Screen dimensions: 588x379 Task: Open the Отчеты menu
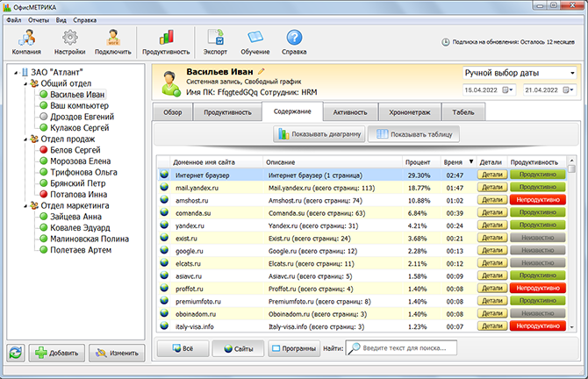[x=39, y=18]
